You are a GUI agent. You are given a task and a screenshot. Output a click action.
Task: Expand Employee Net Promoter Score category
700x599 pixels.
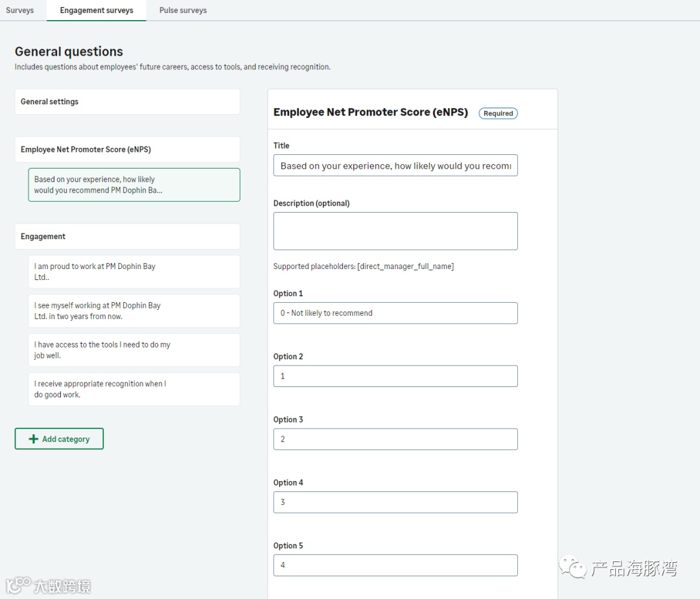[127, 149]
